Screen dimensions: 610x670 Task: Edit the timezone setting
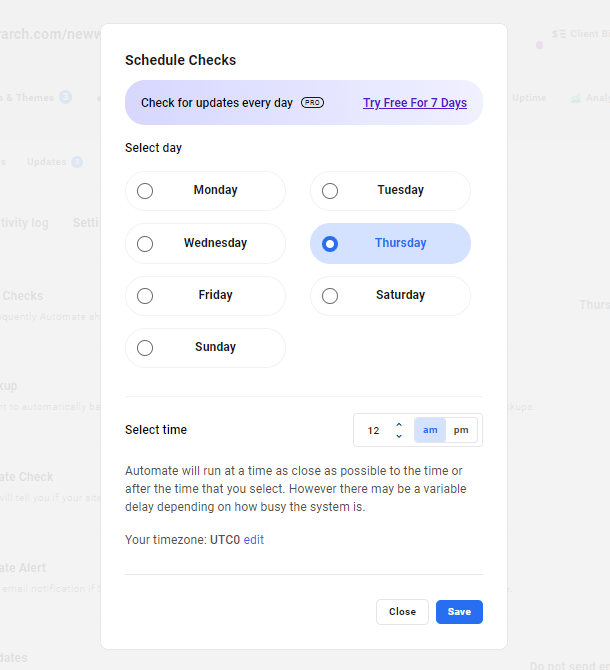tap(254, 540)
